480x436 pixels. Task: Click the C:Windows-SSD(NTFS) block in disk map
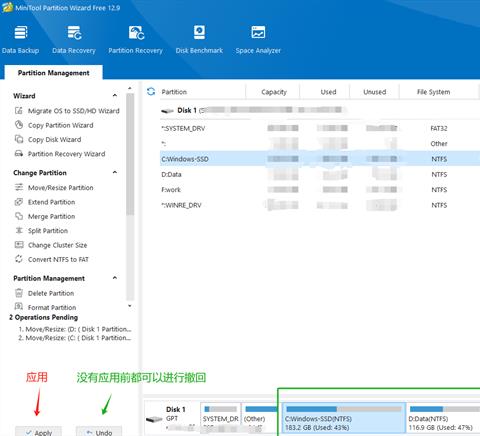click(344, 418)
